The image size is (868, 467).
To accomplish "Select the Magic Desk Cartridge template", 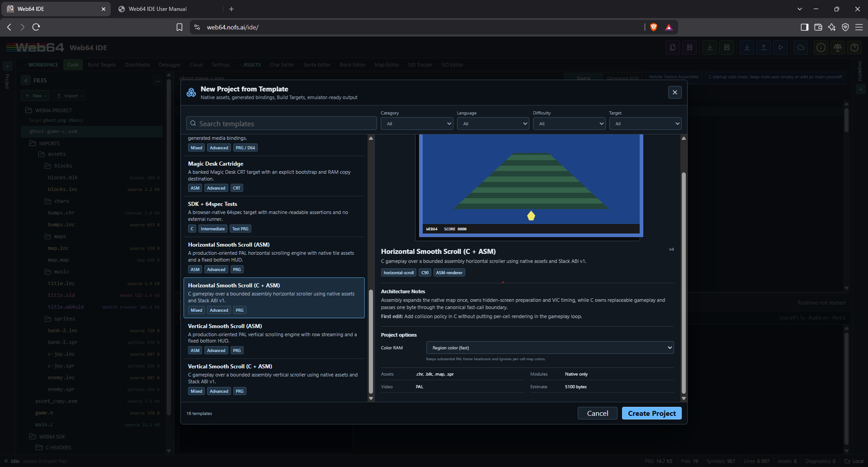I will pyautogui.click(x=274, y=176).
